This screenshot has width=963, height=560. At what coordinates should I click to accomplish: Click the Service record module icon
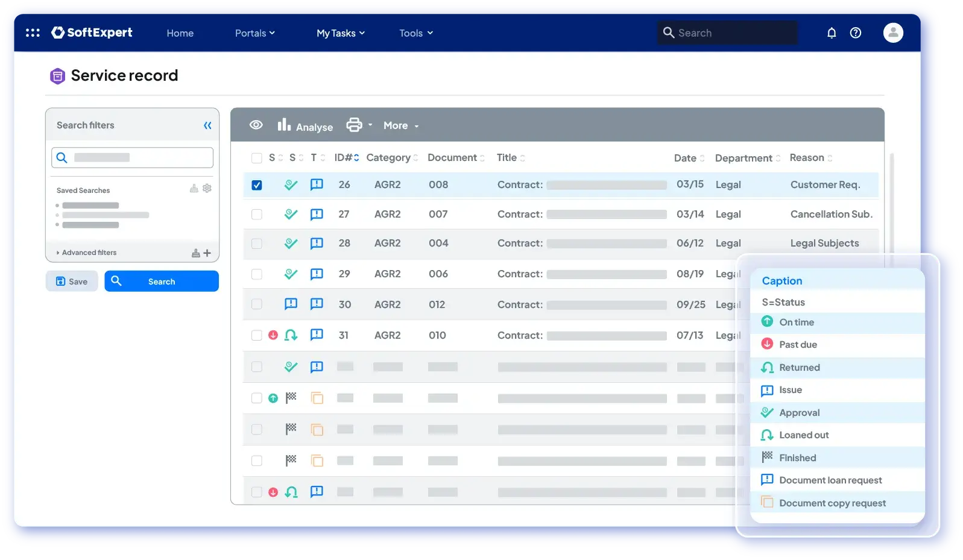click(57, 76)
